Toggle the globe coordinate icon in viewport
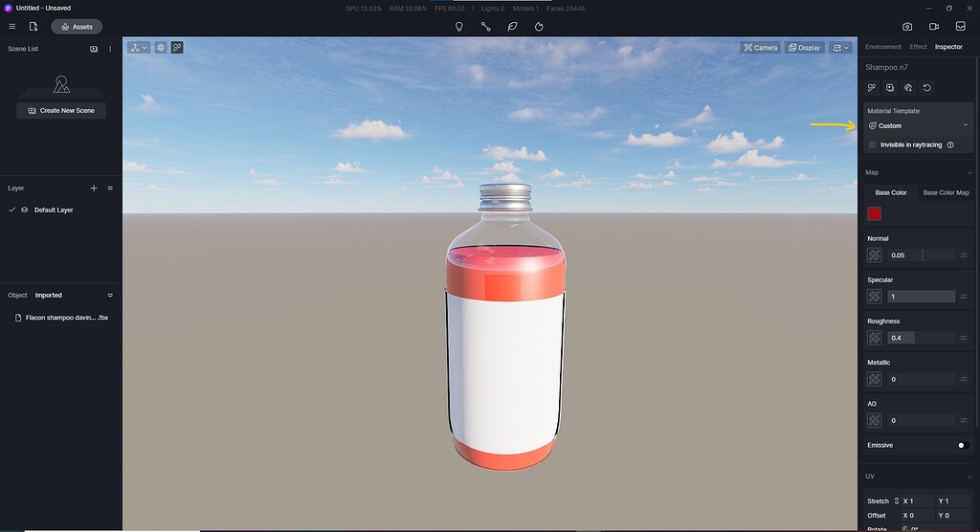 tap(161, 48)
